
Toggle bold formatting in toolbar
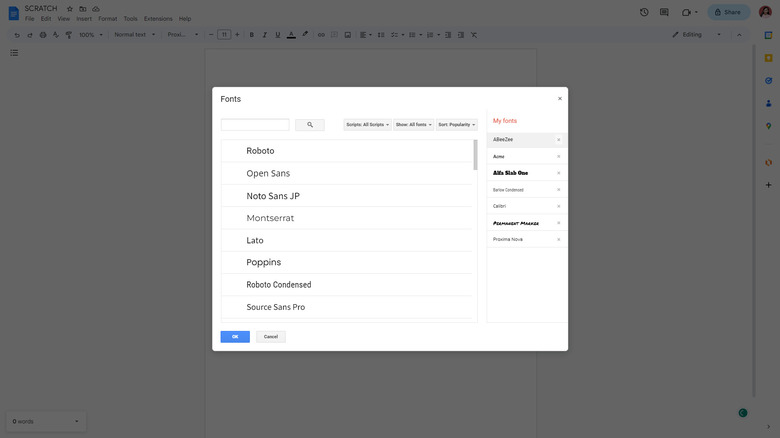point(251,35)
